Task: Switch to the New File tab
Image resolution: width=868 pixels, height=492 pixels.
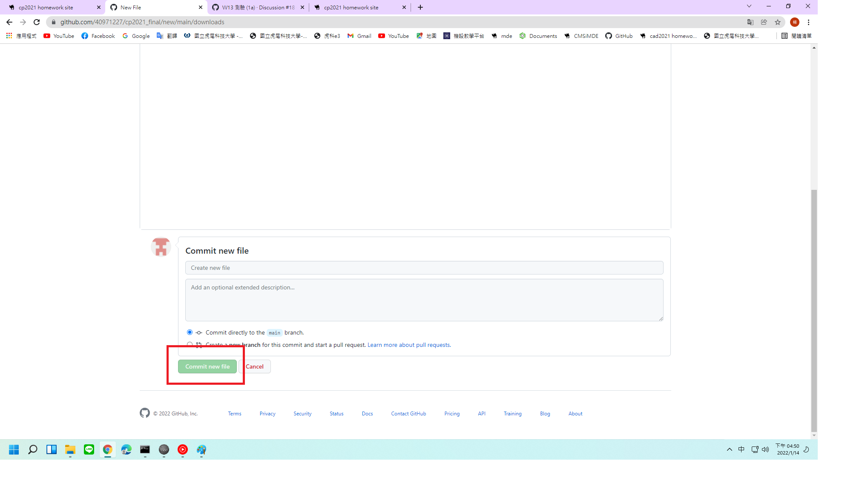Action: tap(156, 7)
